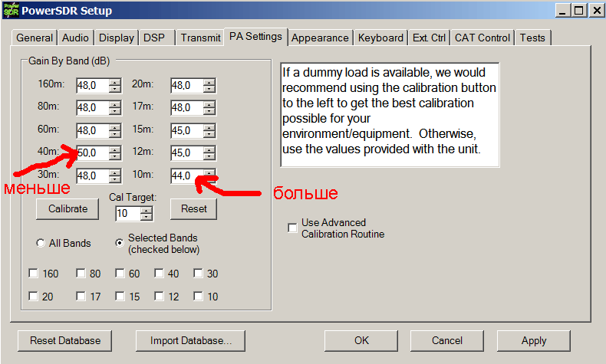Tick the 40 band checkbox
The height and width of the screenshot is (364, 606).
point(159,274)
